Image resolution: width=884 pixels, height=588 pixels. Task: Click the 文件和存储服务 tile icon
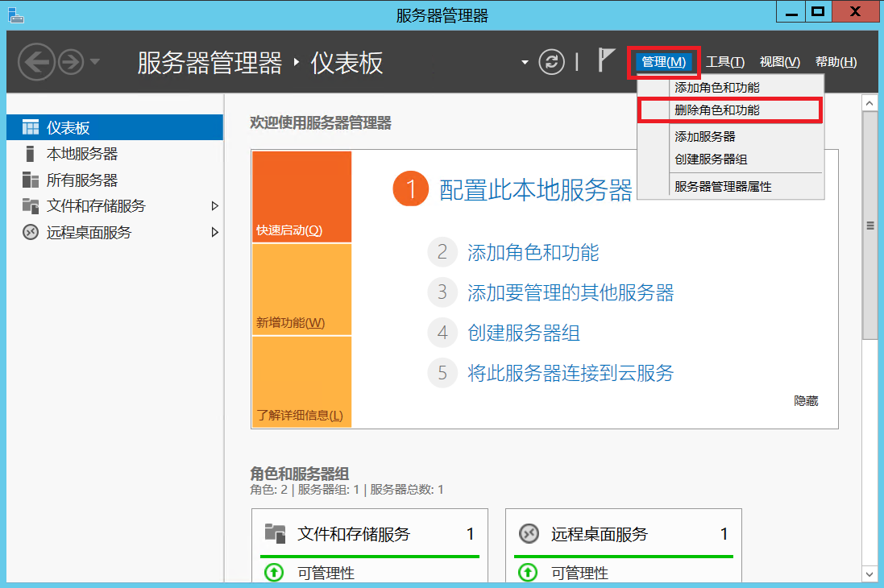pyautogui.click(x=276, y=533)
